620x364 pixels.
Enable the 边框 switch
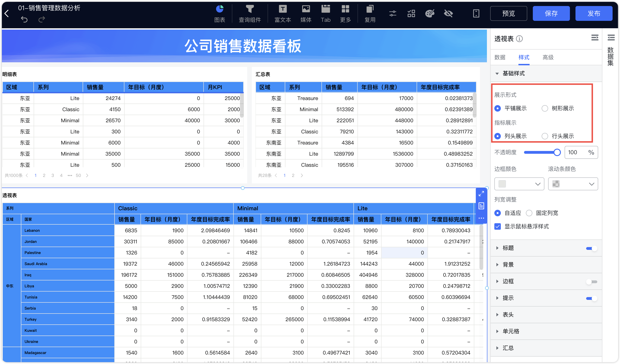[x=591, y=282]
